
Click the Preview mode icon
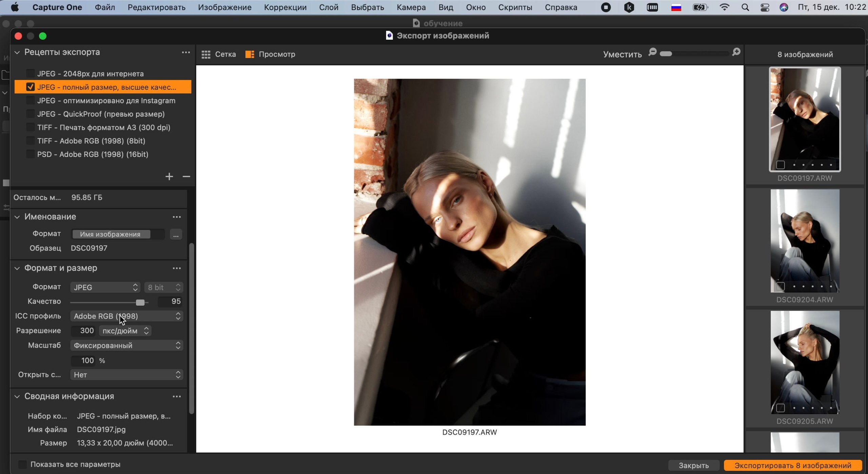(x=250, y=54)
